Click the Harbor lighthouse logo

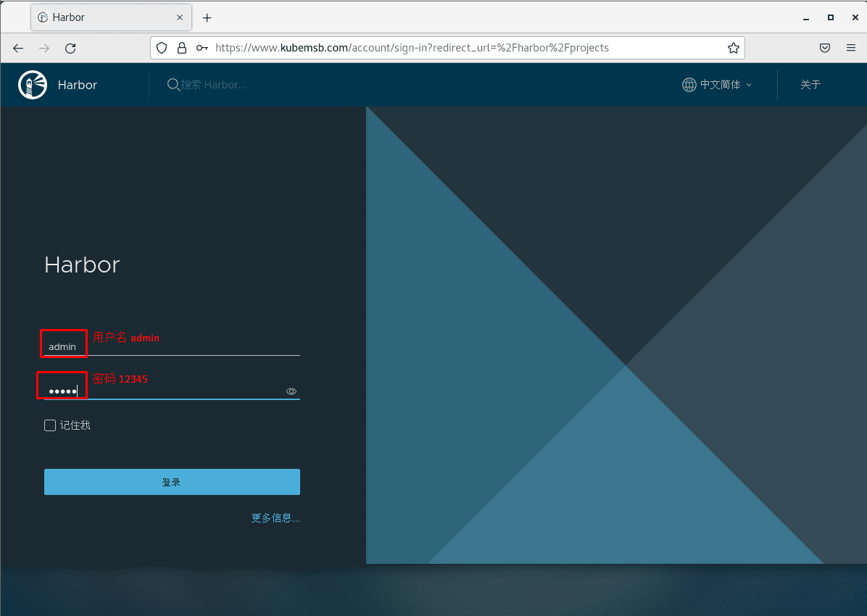click(x=33, y=85)
